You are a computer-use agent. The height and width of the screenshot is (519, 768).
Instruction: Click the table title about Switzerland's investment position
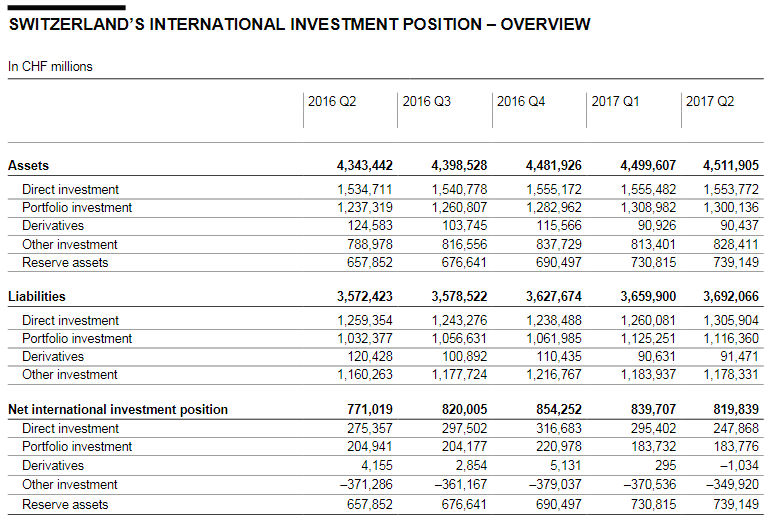(299, 24)
